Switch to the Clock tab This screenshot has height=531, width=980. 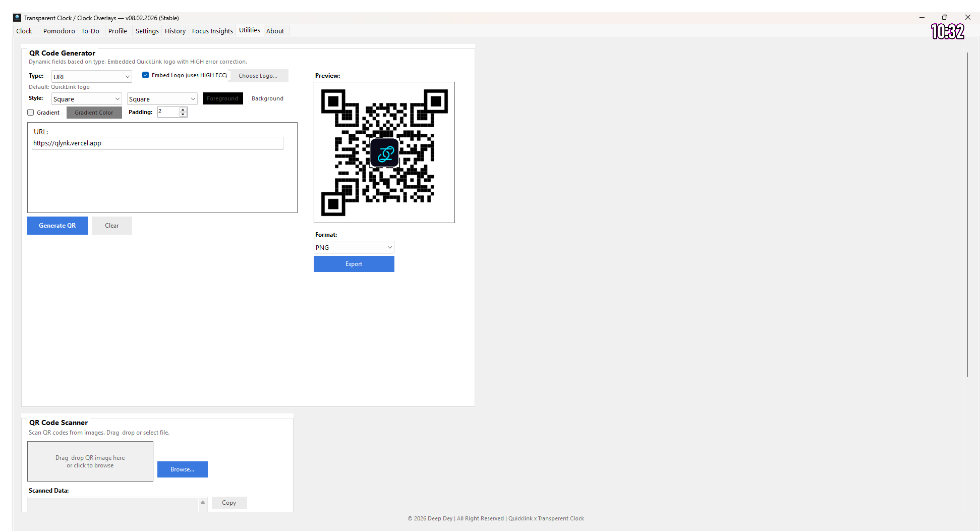(24, 31)
